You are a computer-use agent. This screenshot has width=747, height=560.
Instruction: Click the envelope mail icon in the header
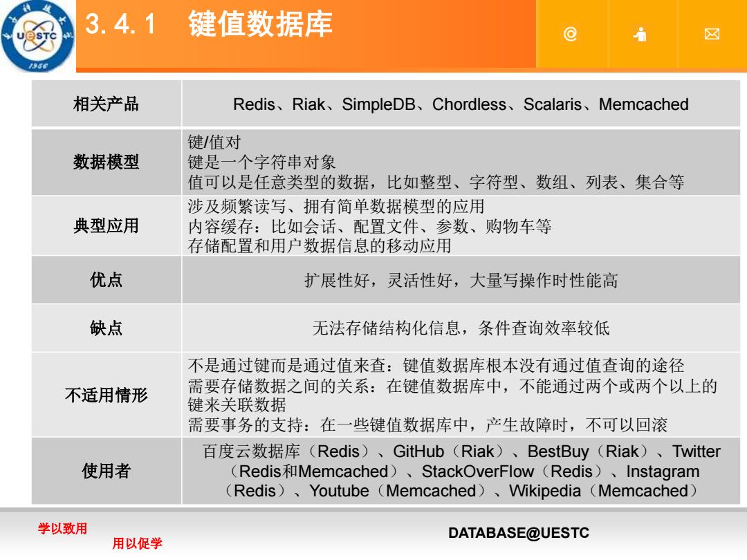click(712, 35)
